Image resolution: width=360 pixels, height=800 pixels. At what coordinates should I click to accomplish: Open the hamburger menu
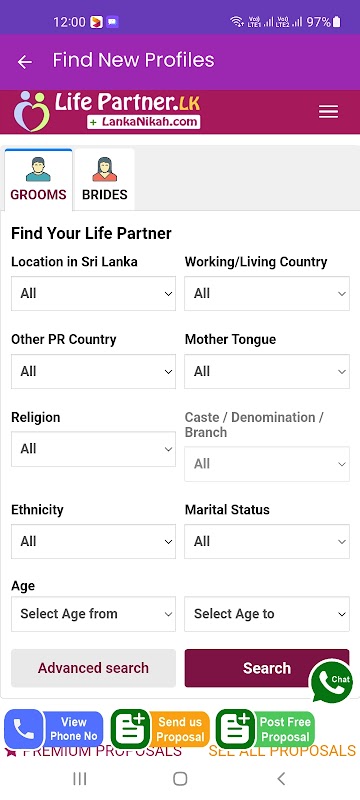click(328, 112)
